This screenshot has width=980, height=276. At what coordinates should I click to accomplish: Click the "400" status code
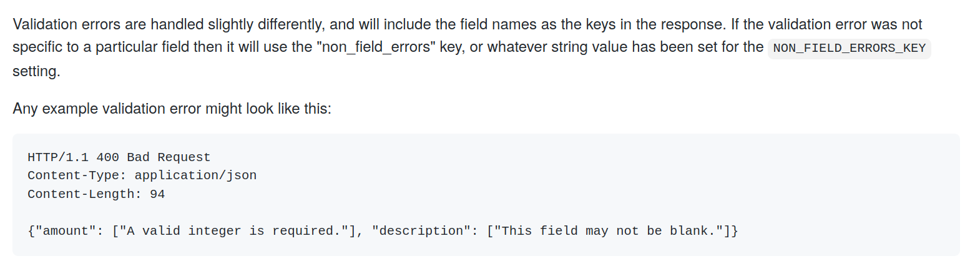[108, 157]
